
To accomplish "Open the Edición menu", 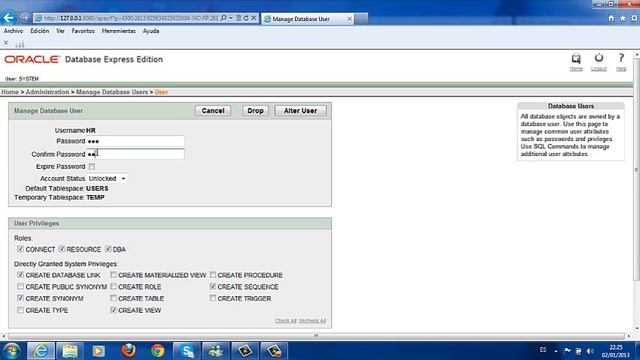I will (x=40, y=31).
